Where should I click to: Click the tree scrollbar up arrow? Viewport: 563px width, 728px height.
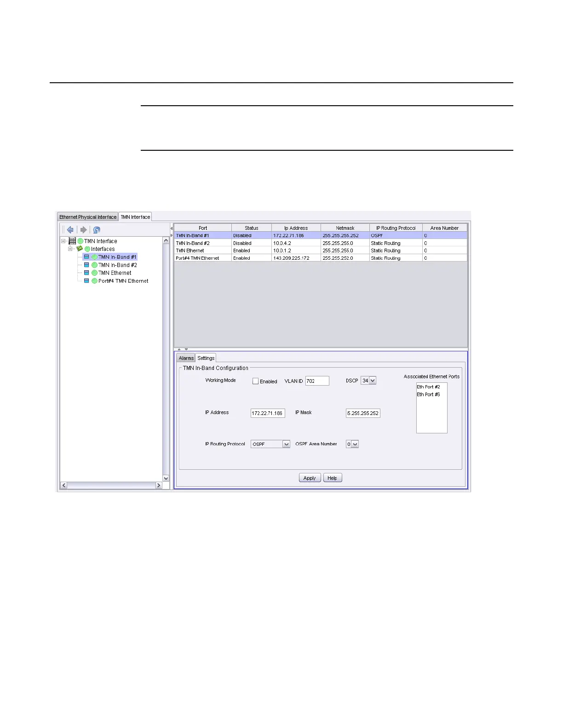point(166,241)
